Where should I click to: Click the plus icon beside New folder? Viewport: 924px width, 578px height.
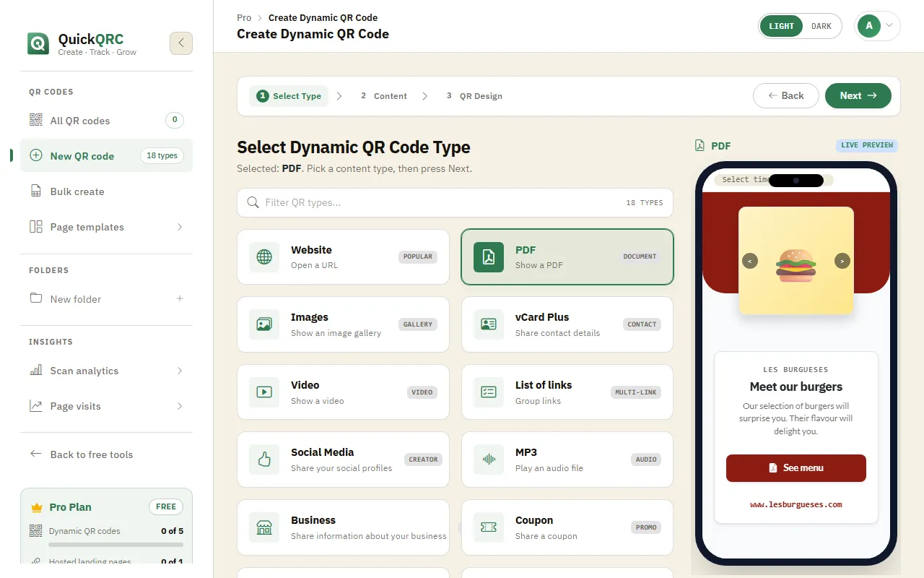180,298
